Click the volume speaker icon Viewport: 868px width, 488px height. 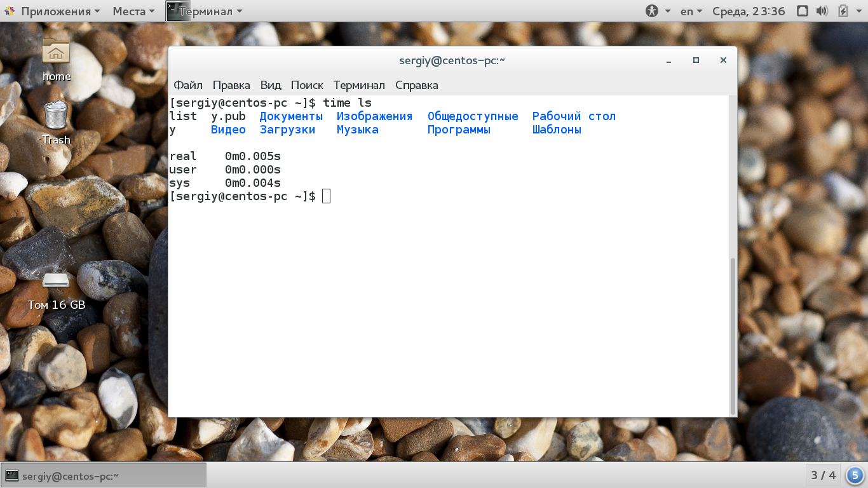pos(822,11)
